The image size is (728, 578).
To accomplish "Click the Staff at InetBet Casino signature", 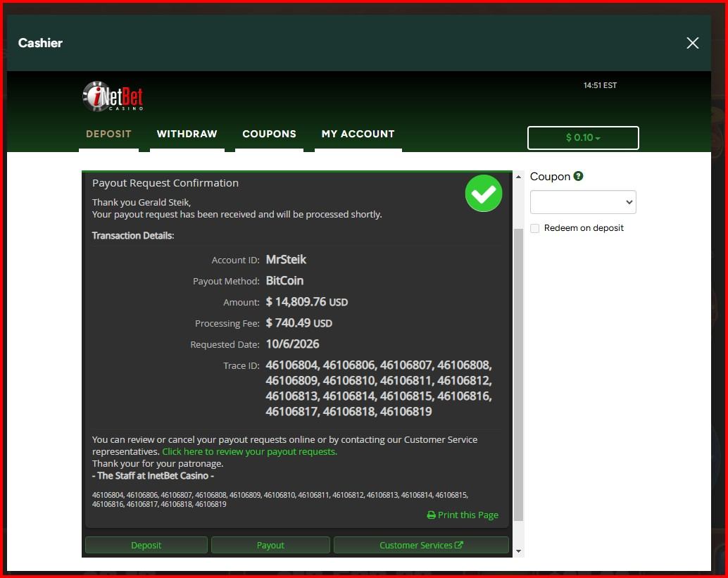I will click(x=153, y=476).
